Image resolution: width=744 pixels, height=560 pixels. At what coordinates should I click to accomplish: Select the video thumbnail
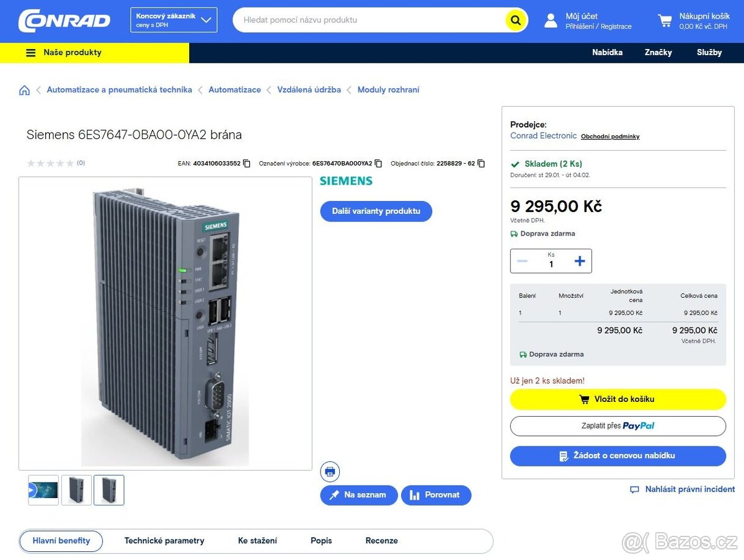pos(43,490)
